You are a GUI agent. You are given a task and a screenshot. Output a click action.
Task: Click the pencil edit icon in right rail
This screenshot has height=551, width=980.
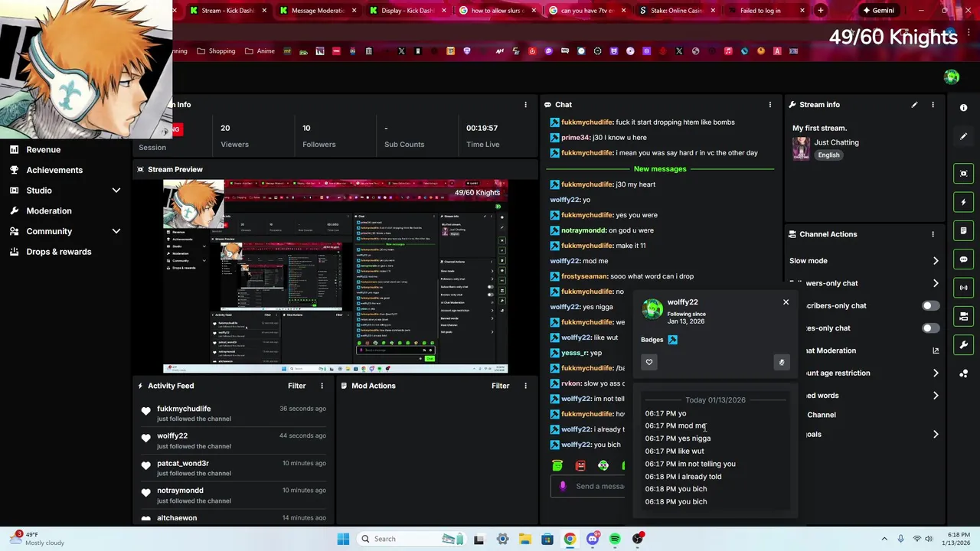point(963,136)
